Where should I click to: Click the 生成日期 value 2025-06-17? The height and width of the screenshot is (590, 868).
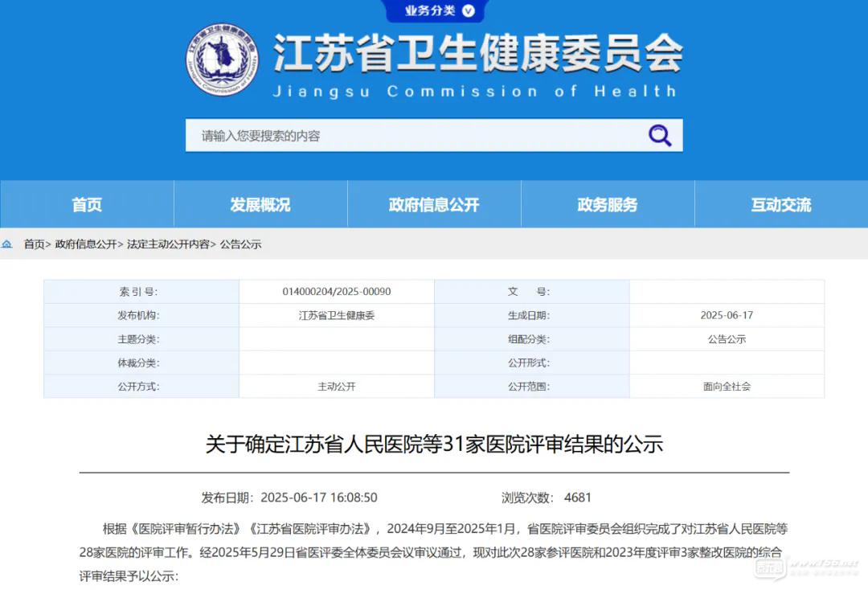pyautogui.click(x=727, y=316)
